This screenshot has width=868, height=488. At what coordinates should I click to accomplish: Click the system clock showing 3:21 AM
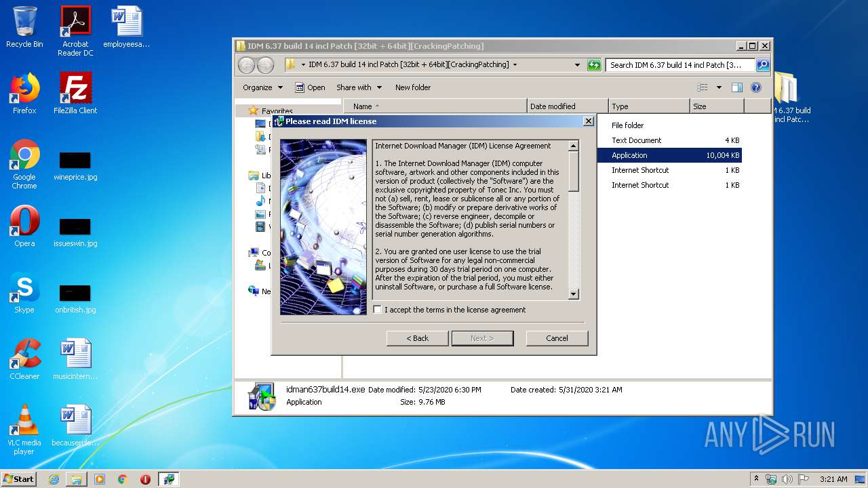pos(833,479)
